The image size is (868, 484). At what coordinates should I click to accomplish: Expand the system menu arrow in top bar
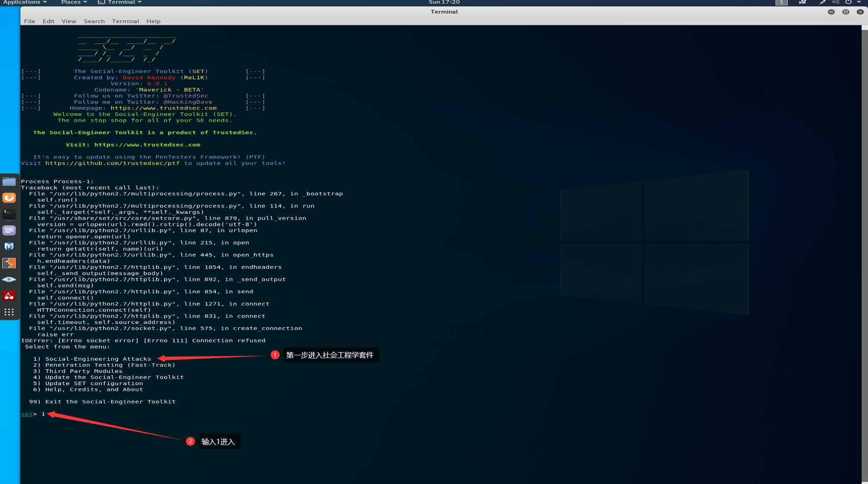859,2
